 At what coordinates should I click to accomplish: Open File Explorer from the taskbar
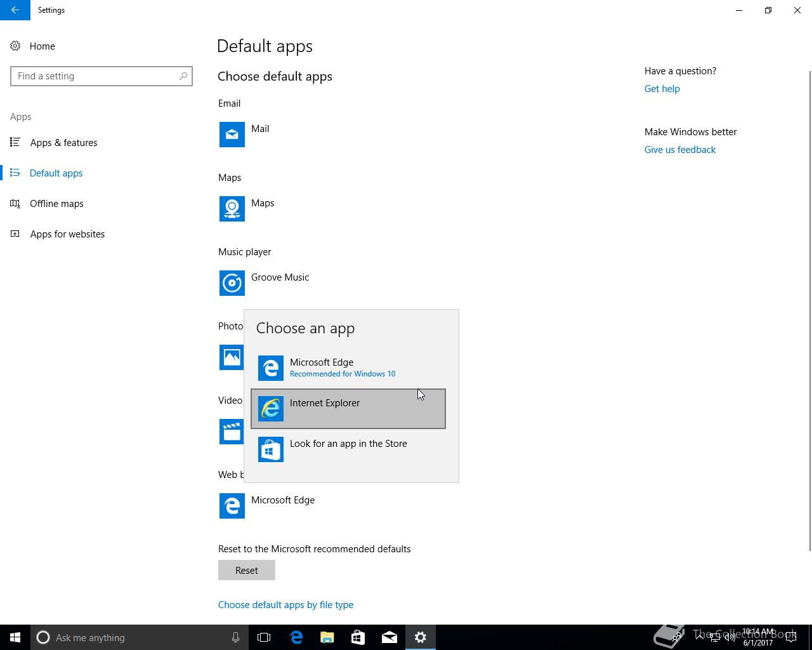(327, 637)
